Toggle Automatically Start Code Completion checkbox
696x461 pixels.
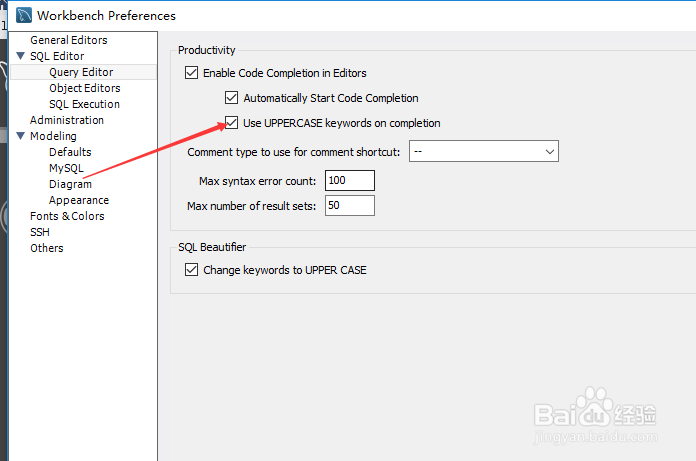coord(231,98)
